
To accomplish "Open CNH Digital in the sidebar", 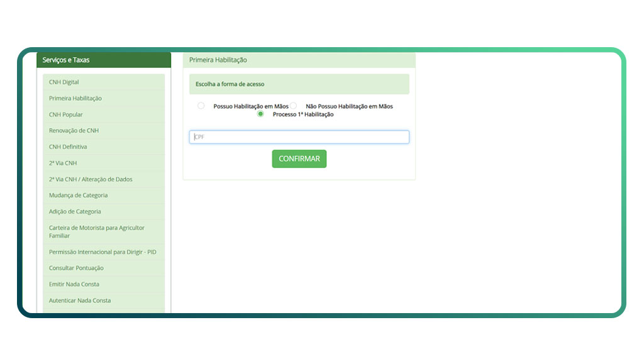I will point(64,82).
